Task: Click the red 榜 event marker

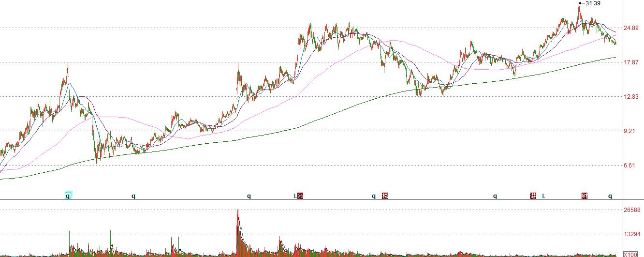Action: coord(385,196)
